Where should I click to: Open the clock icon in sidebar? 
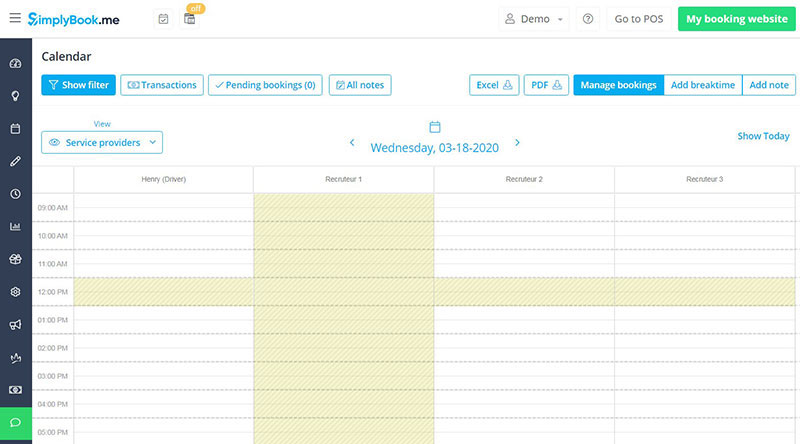point(15,194)
